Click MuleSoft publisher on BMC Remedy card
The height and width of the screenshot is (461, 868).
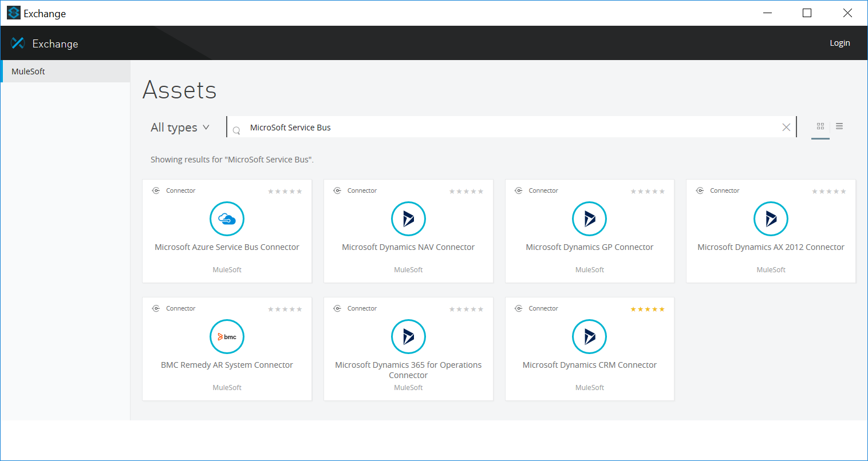[227, 388]
